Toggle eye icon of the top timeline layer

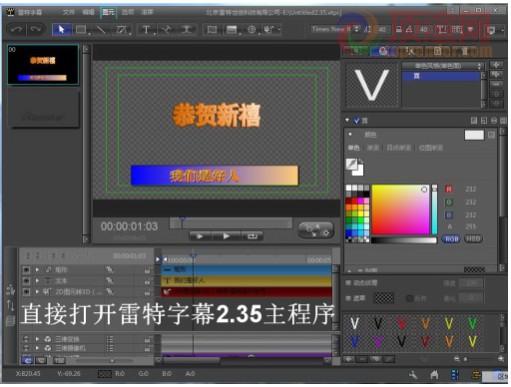27,269
